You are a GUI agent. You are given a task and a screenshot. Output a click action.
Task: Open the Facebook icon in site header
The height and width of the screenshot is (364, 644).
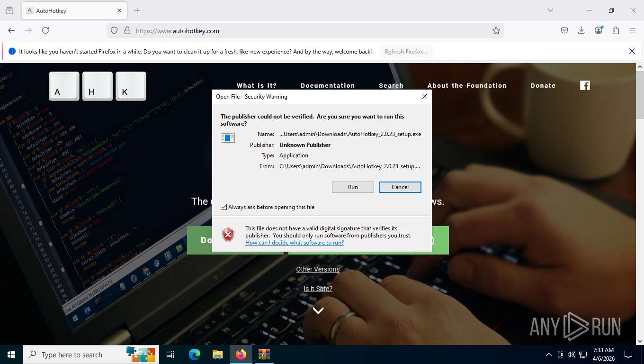(585, 85)
